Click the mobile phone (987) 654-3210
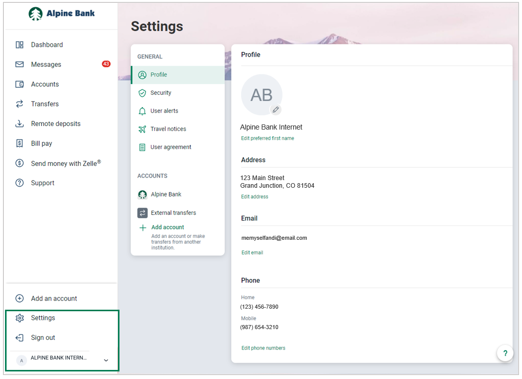The height and width of the screenshot is (379, 522). pyautogui.click(x=259, y=327)
